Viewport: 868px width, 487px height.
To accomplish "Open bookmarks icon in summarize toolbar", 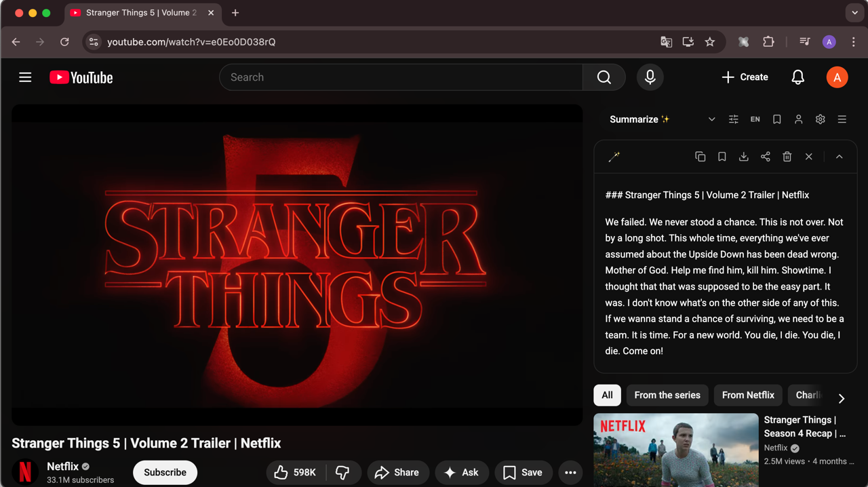I will click(x=776, y=119).
